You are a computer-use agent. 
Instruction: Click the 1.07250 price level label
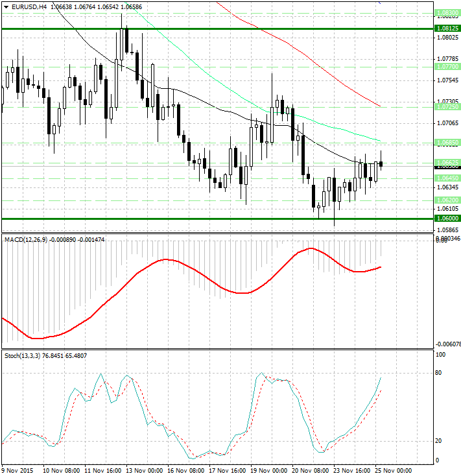pyautogui.click(x=447, y=106)
